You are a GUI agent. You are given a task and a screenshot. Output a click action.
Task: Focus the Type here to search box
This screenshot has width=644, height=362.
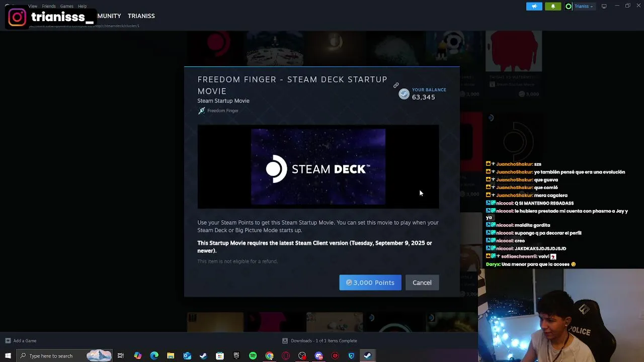[x=64, y=356]
